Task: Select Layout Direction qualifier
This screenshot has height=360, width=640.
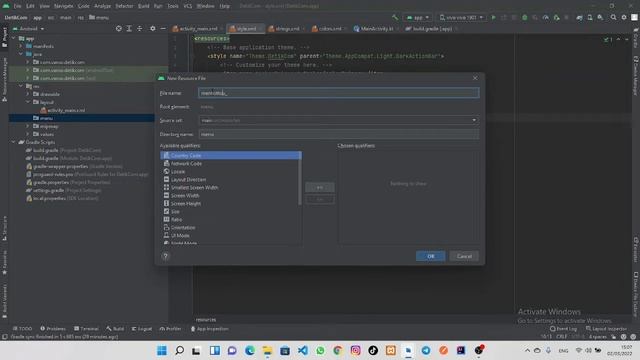Action: tap(231, 180)
